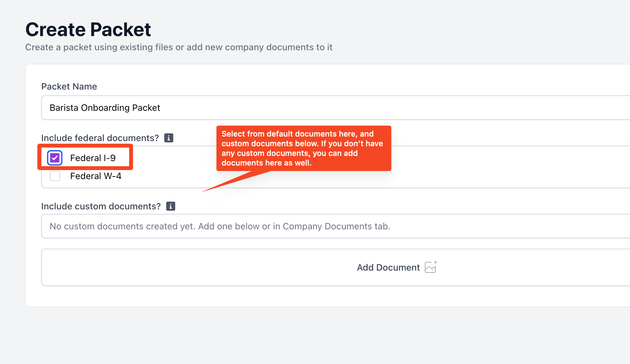Click the page subtitle about existing files
Image resolution: width=630 pixels, height=364 pixels.
[179, 47]
